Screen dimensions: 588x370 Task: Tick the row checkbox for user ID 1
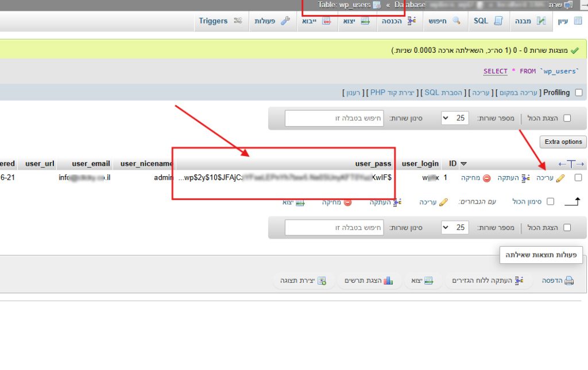(578, 178)
